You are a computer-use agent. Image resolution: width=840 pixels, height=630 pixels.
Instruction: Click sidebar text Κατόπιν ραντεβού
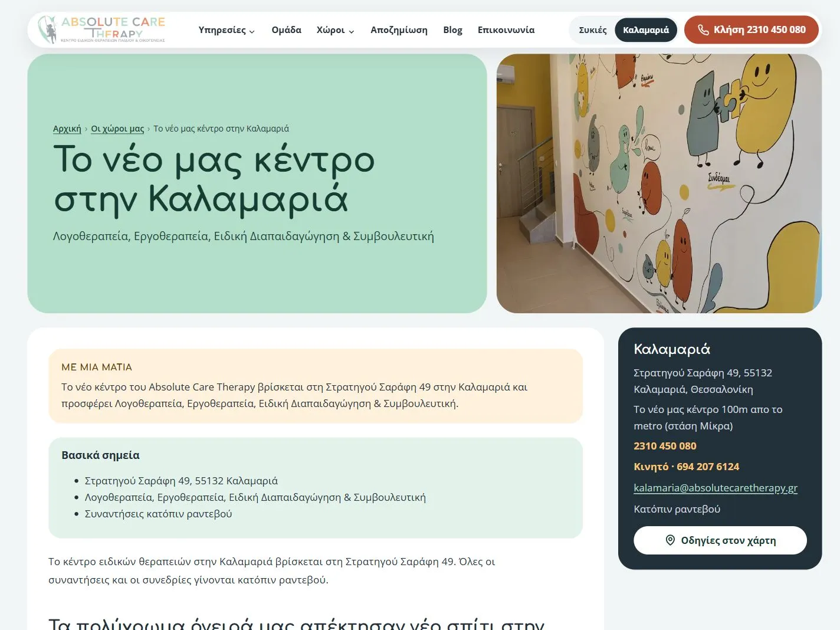pos(677,509)
